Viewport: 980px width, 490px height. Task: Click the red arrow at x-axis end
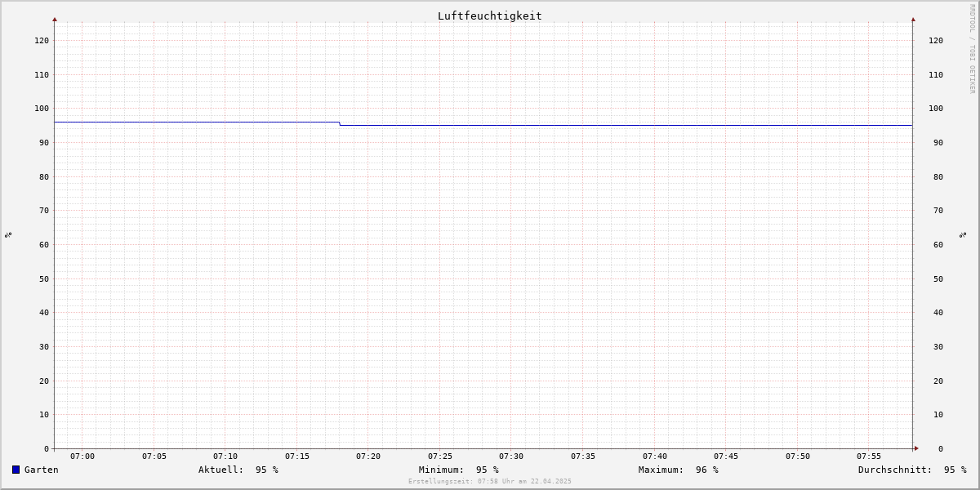click(916, 448)
